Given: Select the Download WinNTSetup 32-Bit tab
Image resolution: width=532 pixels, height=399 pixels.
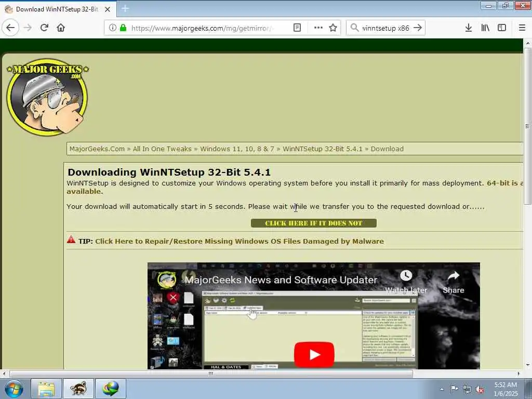Looking at the screenshot, I should click(x=58, y=9).
